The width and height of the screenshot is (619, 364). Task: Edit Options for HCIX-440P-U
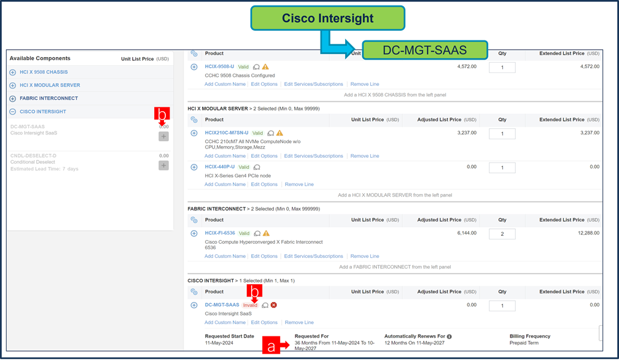(264, 184)
